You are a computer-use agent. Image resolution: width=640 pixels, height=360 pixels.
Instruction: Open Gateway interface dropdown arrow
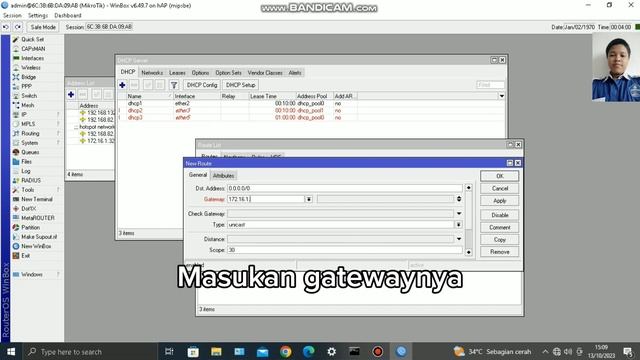309,199
